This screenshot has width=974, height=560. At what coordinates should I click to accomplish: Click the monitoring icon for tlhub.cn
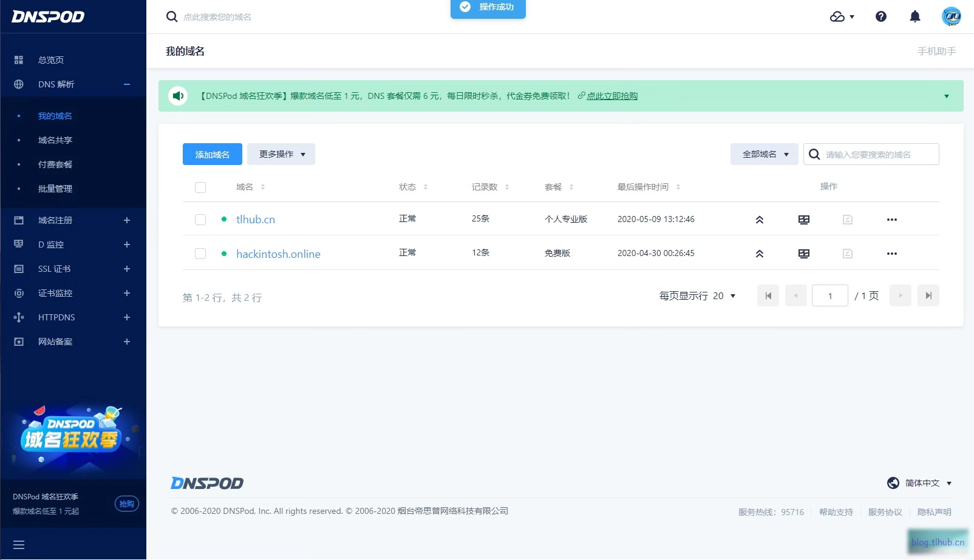804,220
